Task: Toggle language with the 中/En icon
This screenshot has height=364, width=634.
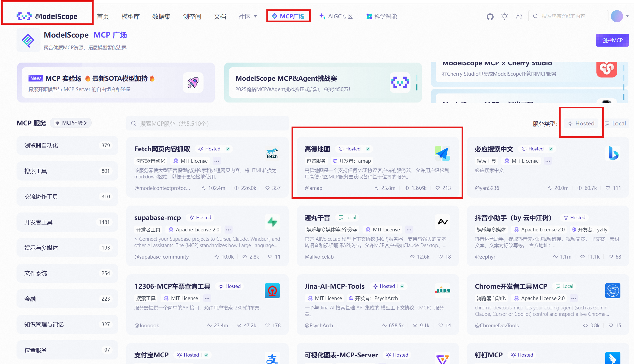Action: (x=519, y=16)
